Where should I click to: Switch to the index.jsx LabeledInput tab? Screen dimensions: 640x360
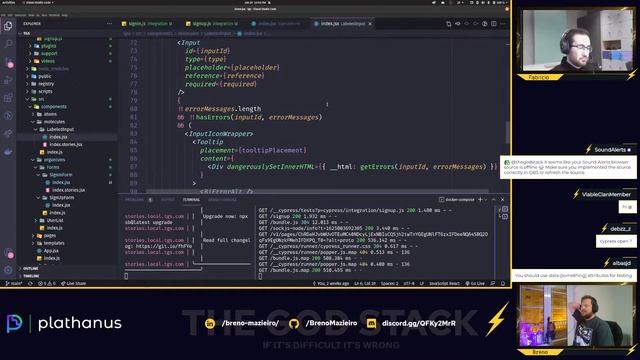(x=343, y=24)
